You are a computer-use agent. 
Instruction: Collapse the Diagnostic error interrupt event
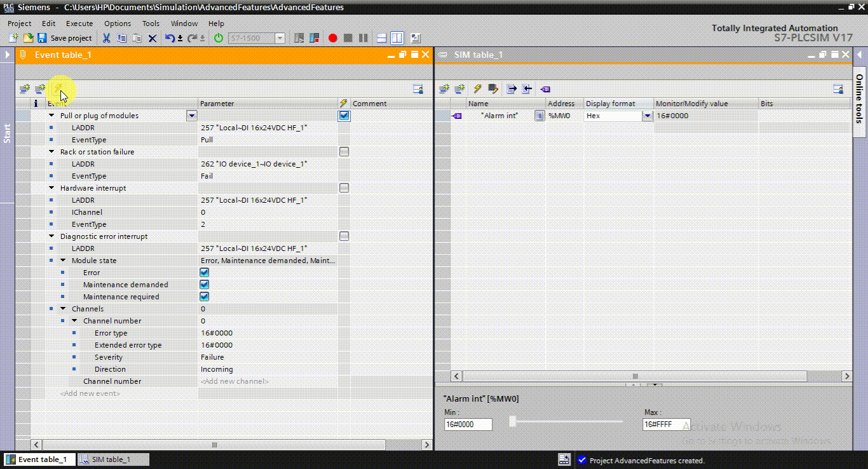51,236
